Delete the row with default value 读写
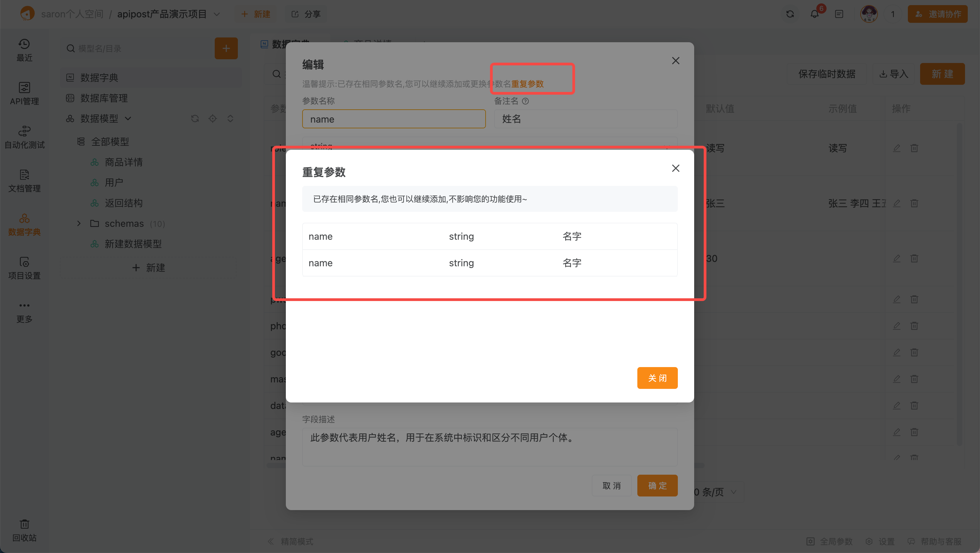Viewport: 980px width, 553px height. [914, 148]
